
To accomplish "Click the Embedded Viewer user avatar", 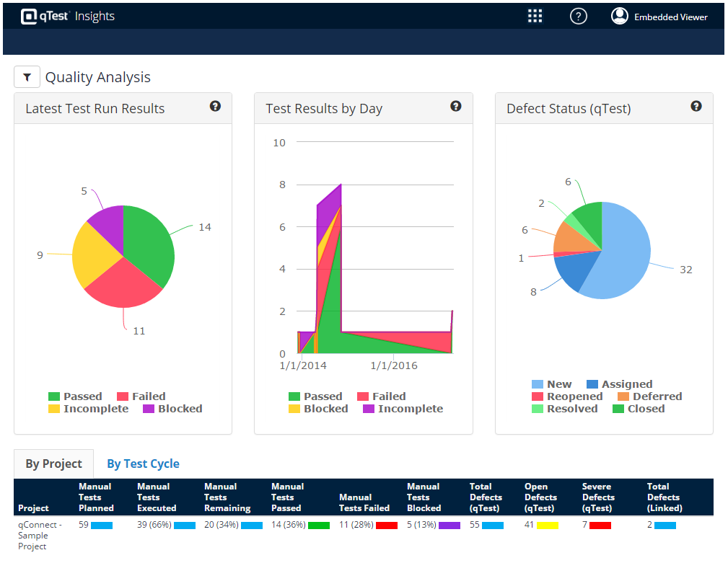I will click(619, 16).
